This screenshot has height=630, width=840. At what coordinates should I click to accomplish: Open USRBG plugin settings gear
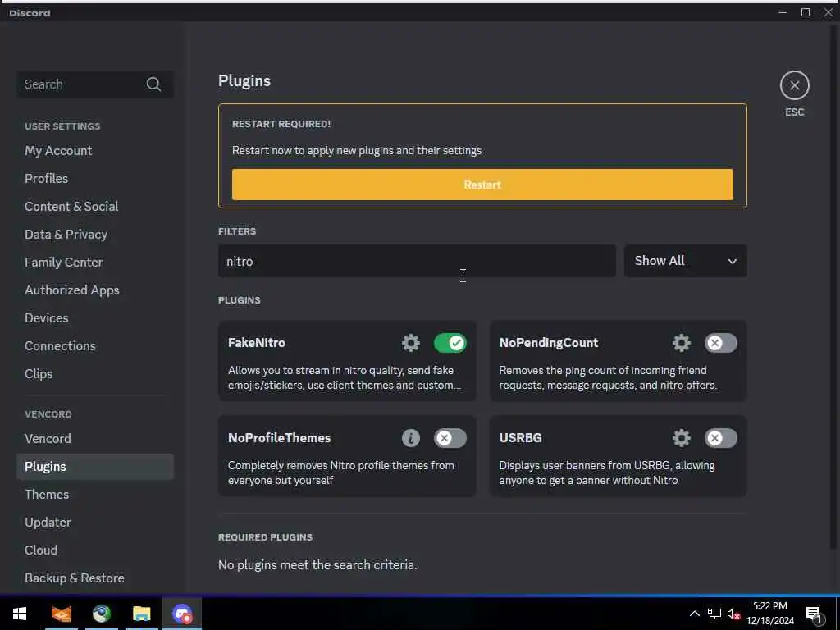pyautogui.click(x=682, y=438)
